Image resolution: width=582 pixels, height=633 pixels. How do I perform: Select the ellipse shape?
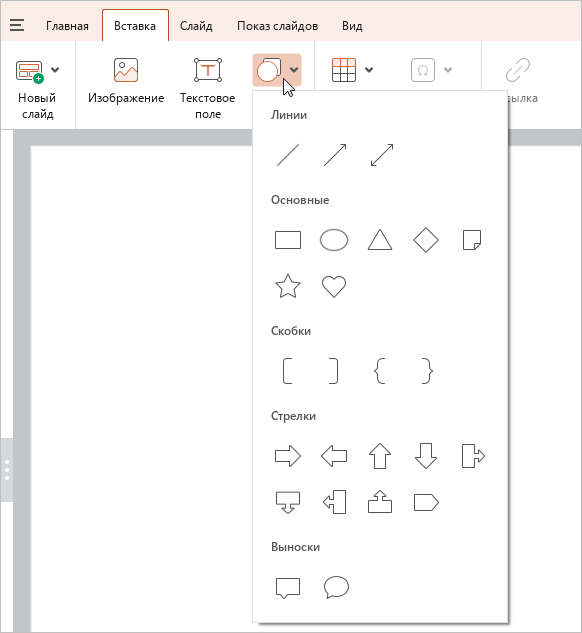tap(334, 240)
